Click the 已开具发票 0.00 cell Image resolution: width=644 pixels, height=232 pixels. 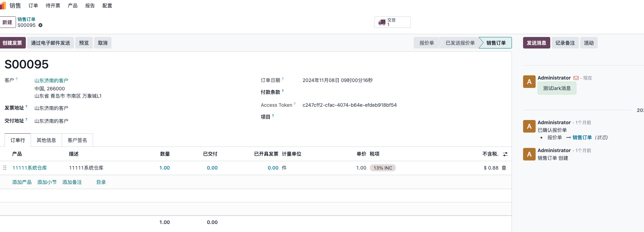[x=273, y=168]
